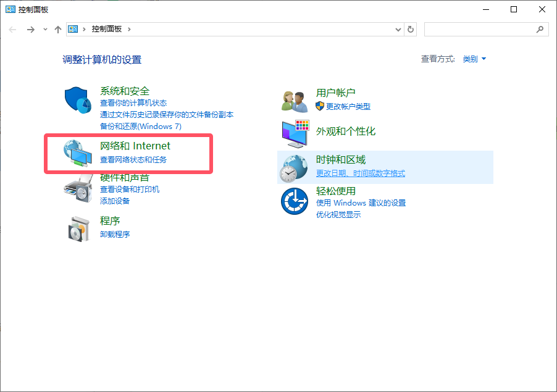The height and width of the screenshot is (392, 557).
Task: Click the 用户帐户 people icon
Action: pyautogui.click(x=295, y=100)
